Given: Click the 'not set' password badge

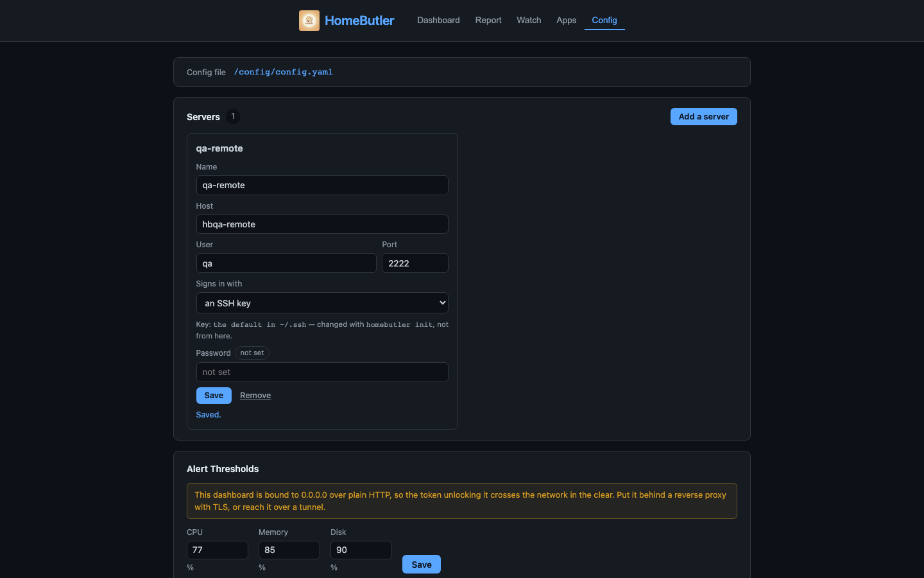Looking at the screenshot, I should (252, 353).
